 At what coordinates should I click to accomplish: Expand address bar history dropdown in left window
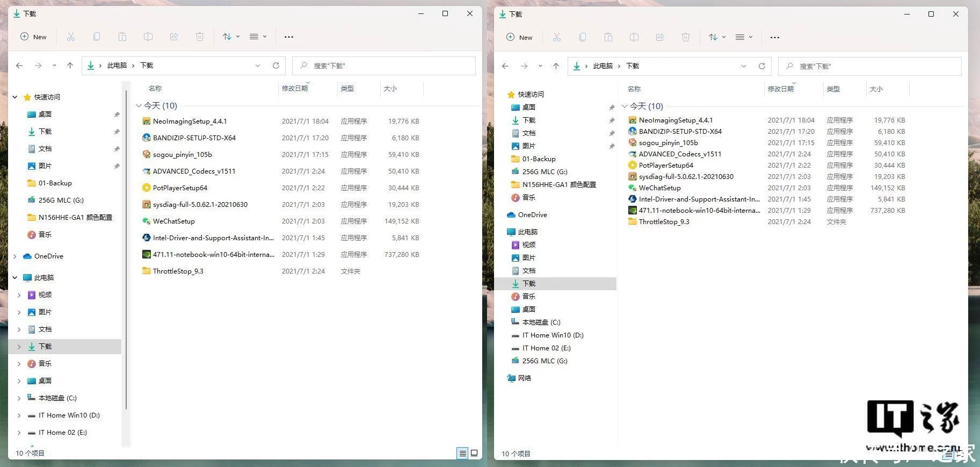pos(258,66)
